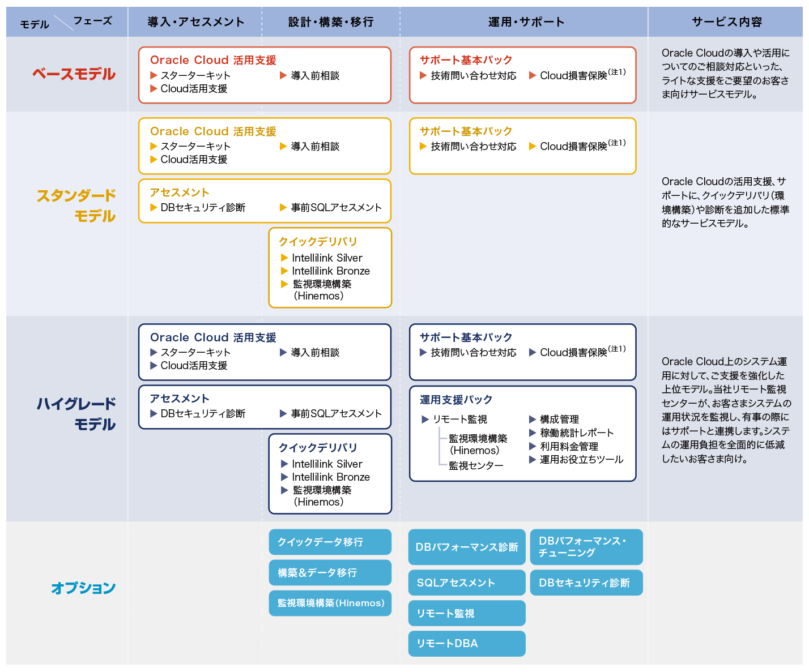This screenshot has height=672, width=809.
Task: Click the 設計・構築・移行 phase header
Action: pyautogui.click(x=331, y=22)
